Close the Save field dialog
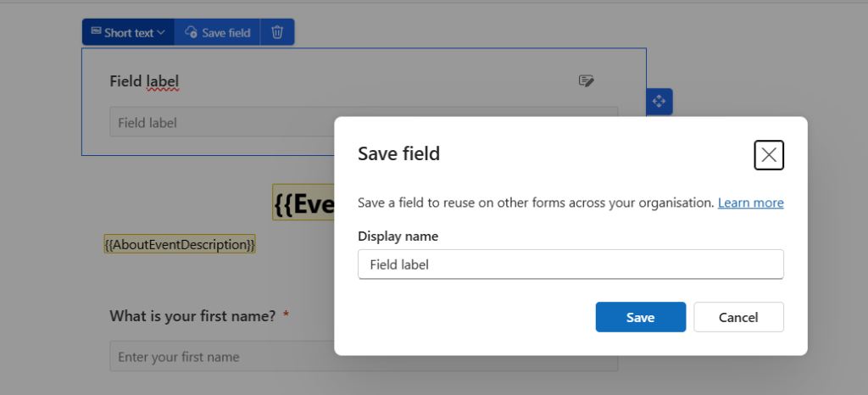 (768, 154)
